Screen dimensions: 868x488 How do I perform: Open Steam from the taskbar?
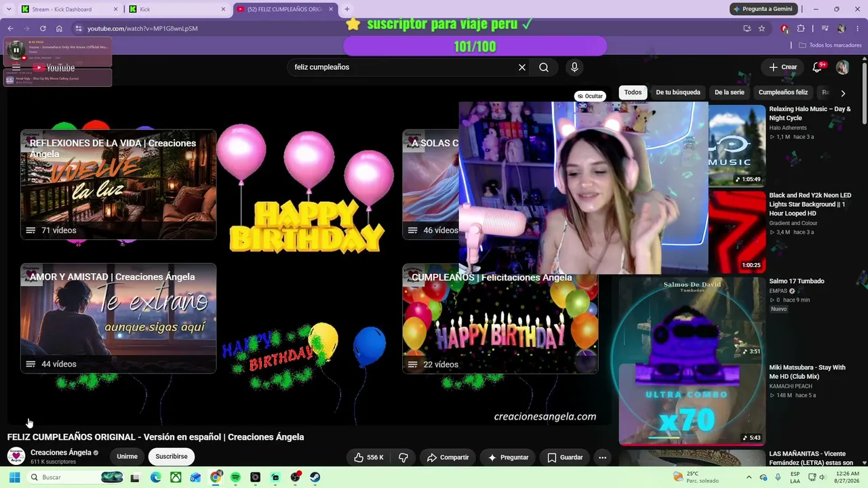pos(315,477)
